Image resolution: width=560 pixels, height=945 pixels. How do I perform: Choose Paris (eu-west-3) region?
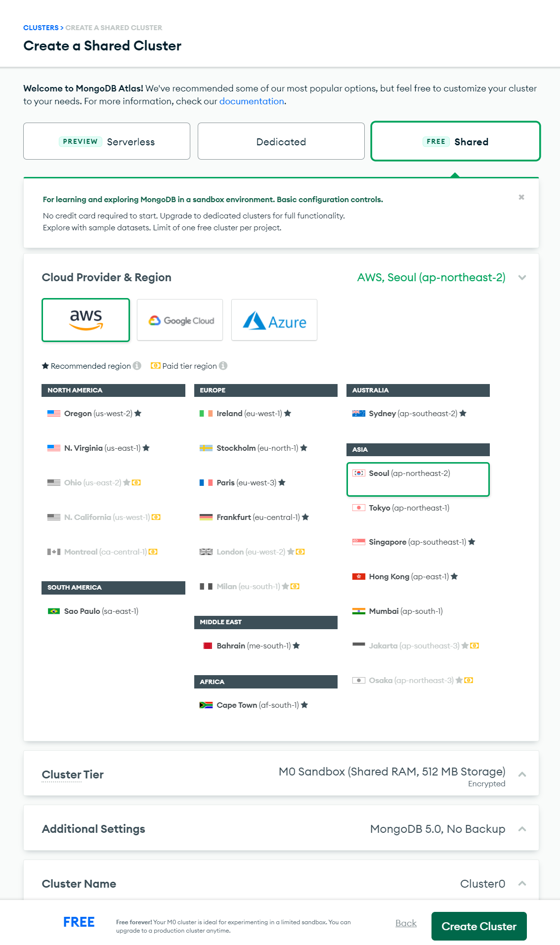pyautogui.click(x=266, y=483)
